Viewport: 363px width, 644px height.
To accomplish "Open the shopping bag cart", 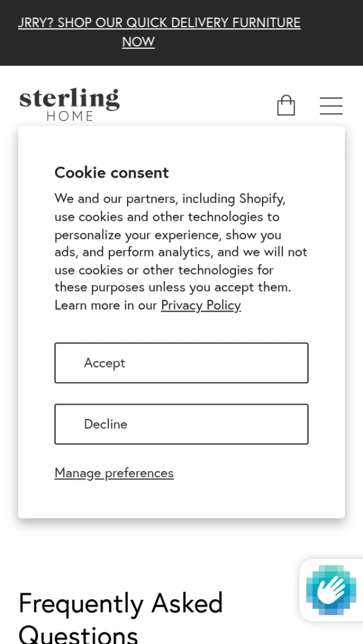I will (x=286, y=105).
